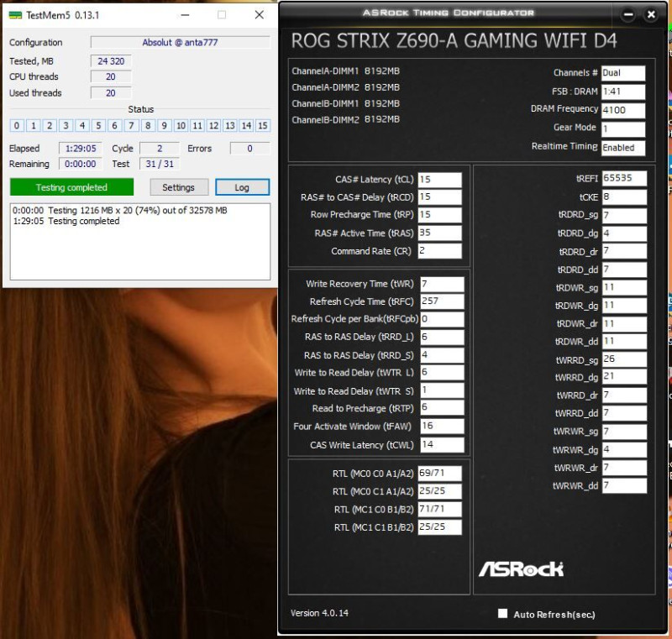Click the tWRWR_sg value field
The height and width of the screenshot is (639, 672).
point(624,432)
